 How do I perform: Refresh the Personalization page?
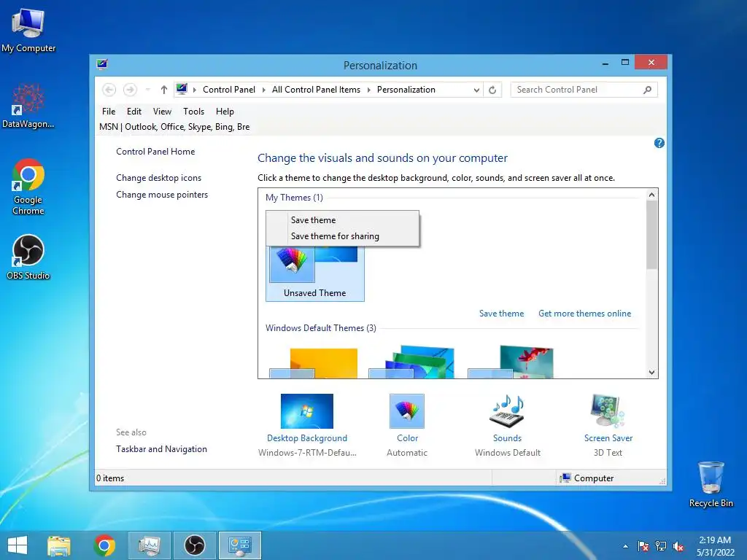point(492,90)
